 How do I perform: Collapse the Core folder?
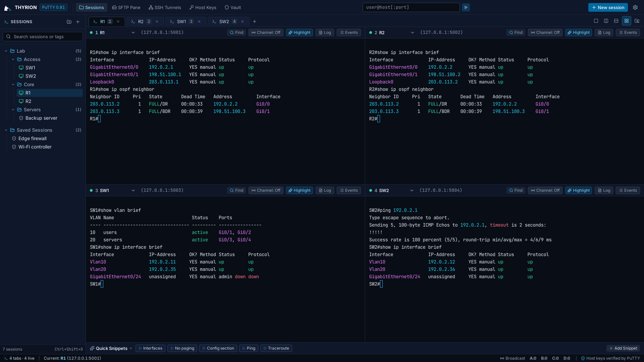tap(13, 84)
